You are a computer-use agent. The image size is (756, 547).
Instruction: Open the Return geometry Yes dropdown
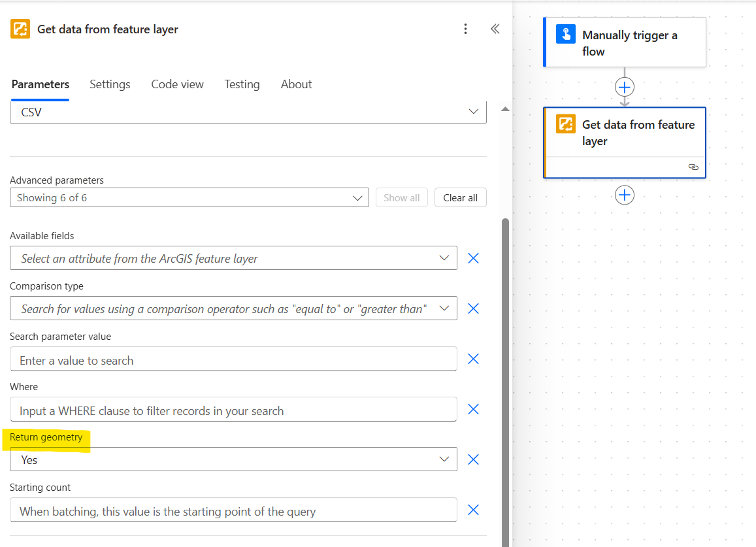(x=444, y=459)
